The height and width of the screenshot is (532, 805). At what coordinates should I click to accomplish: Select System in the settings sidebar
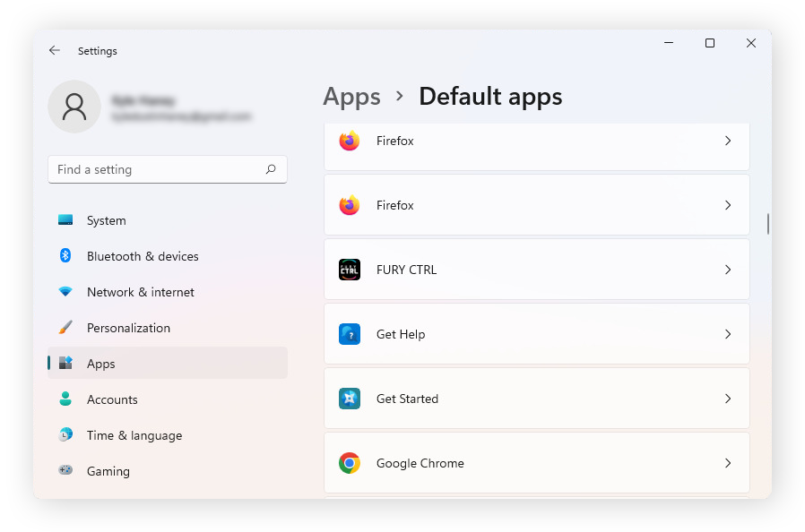(106, 220)
